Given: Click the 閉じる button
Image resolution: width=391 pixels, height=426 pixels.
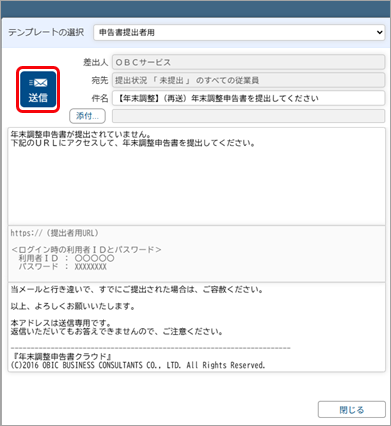Looking at the screenshot, I should coord(352,410).
